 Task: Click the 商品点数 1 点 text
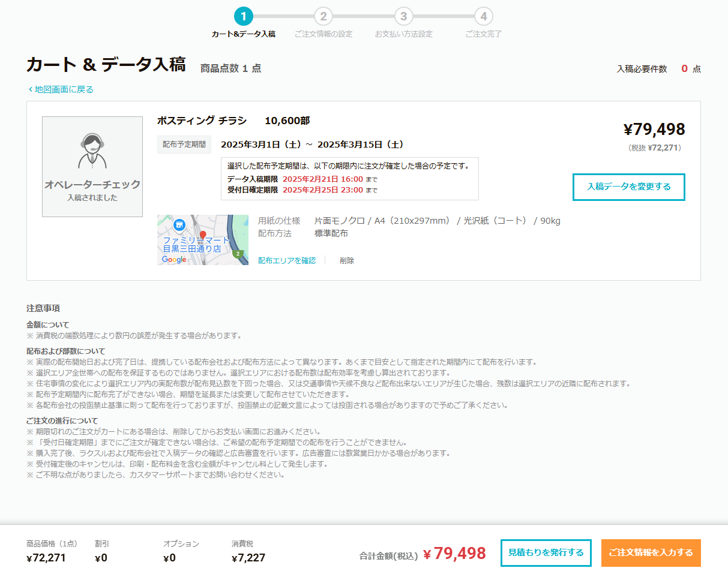point(231,68)
